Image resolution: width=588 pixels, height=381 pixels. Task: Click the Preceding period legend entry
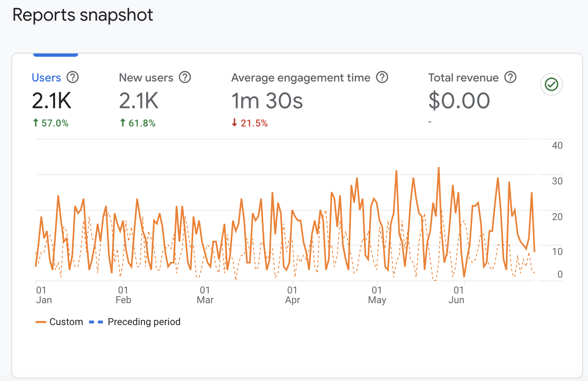pos(135,322)
